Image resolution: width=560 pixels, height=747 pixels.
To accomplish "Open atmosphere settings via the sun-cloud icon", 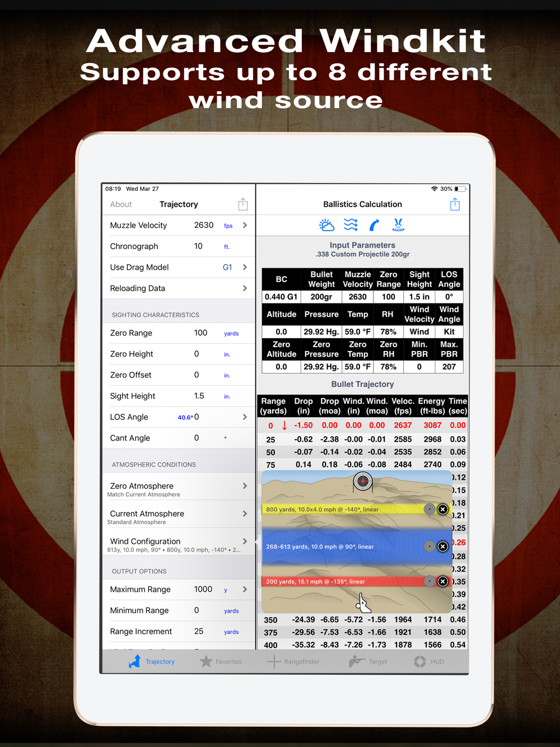I will 326,225.
